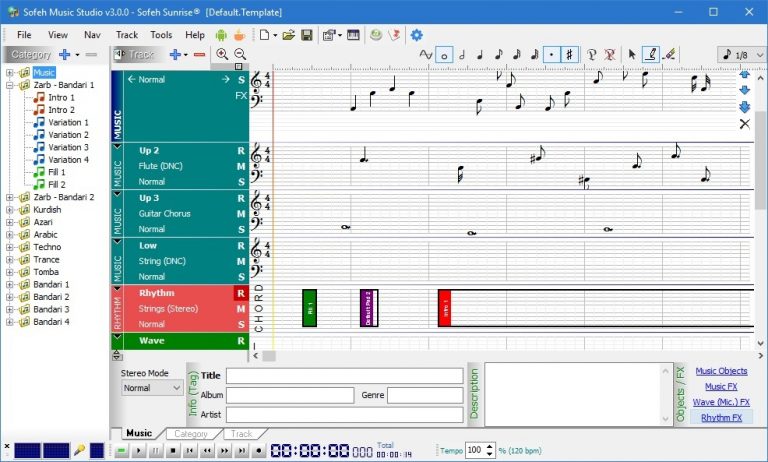Mute the Low String track
Viewport: 768px width, 462px height.
click(x=241, y=261)
